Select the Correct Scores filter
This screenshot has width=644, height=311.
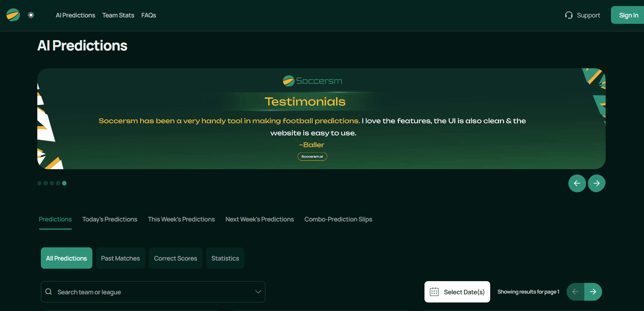(175, 258)
